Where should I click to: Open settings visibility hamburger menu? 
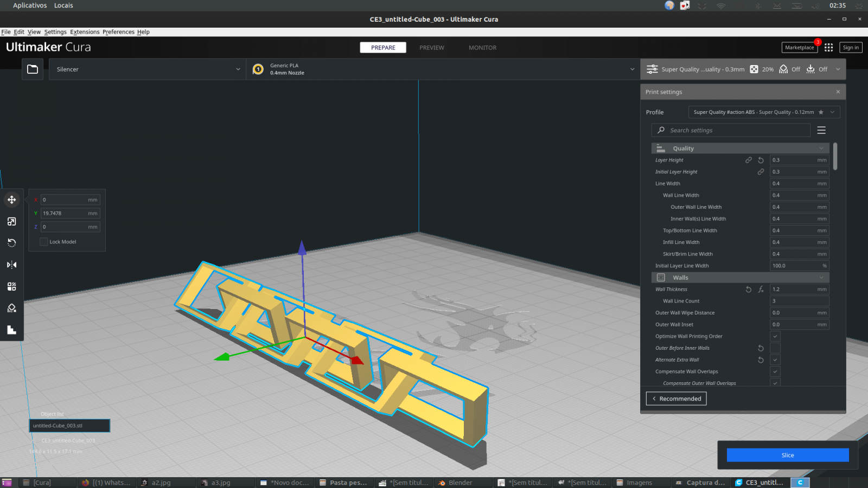(821, 130)
